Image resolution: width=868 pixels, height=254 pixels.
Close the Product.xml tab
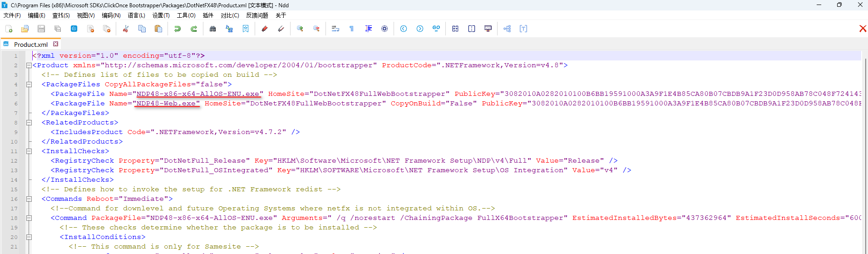pos(56,44)
